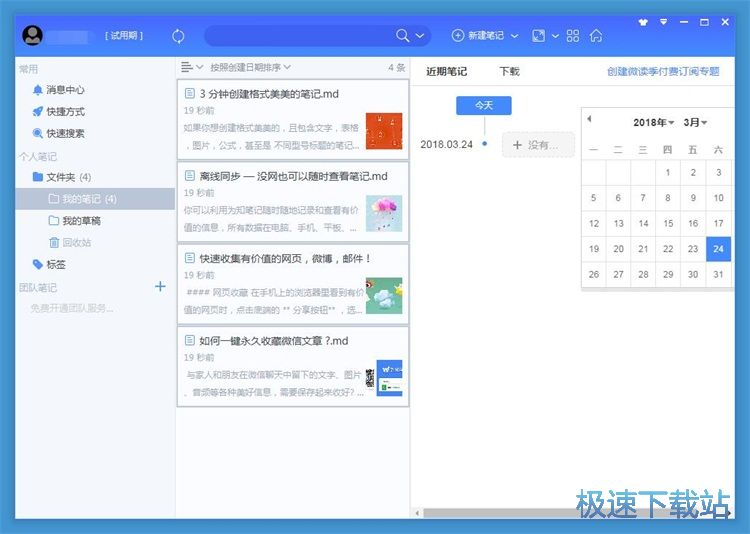Switch to the 近期笔记 tab
The image size is (750, 534).
[x=446, y=71]
